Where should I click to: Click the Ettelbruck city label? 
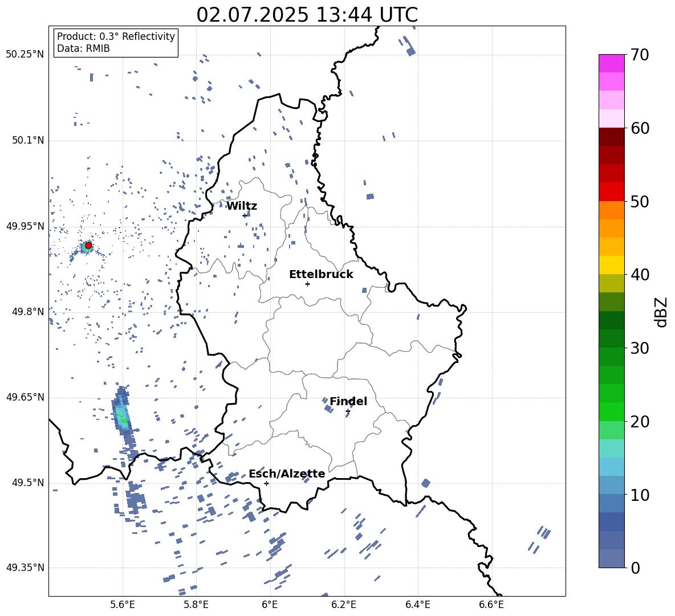click(321, 275)
